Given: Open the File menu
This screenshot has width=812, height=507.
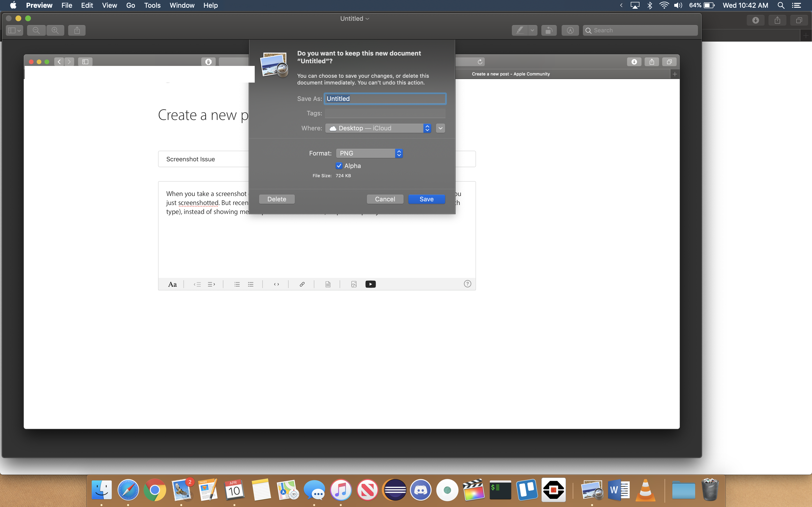Looking at the screenshot, I should 66,5.
